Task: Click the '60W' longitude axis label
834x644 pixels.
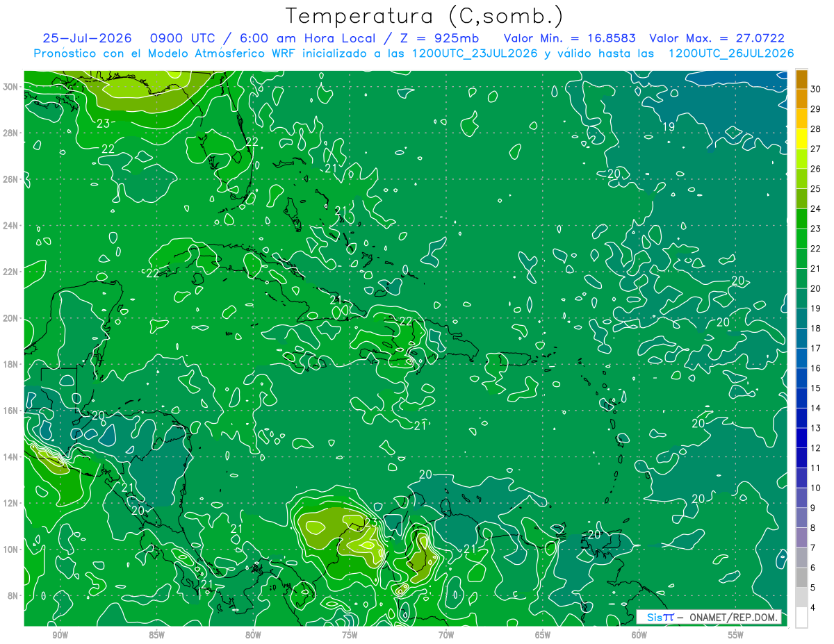Action: pyautogui.click(x=639, y=634)
